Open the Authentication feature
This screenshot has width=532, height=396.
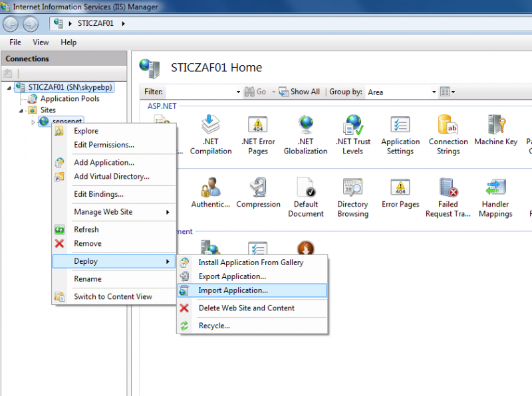coord(210,193)
